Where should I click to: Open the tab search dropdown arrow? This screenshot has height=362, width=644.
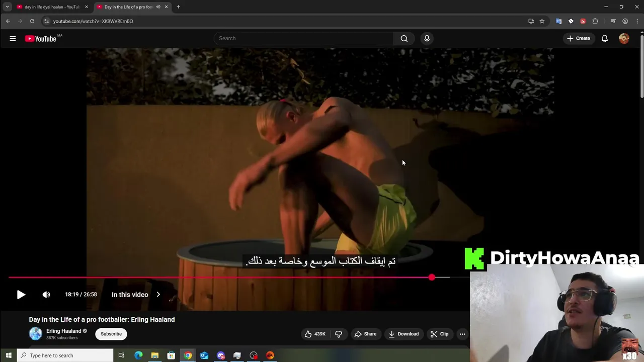7,7
